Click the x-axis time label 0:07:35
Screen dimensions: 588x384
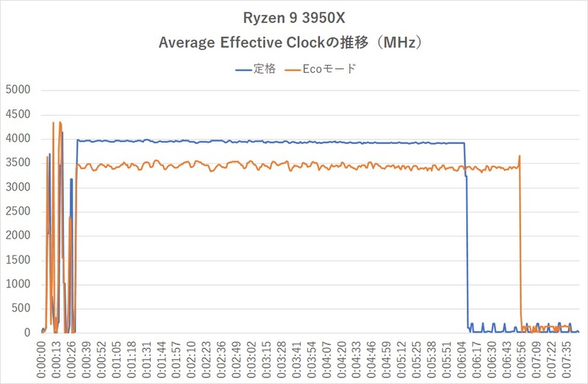(566, 360)
